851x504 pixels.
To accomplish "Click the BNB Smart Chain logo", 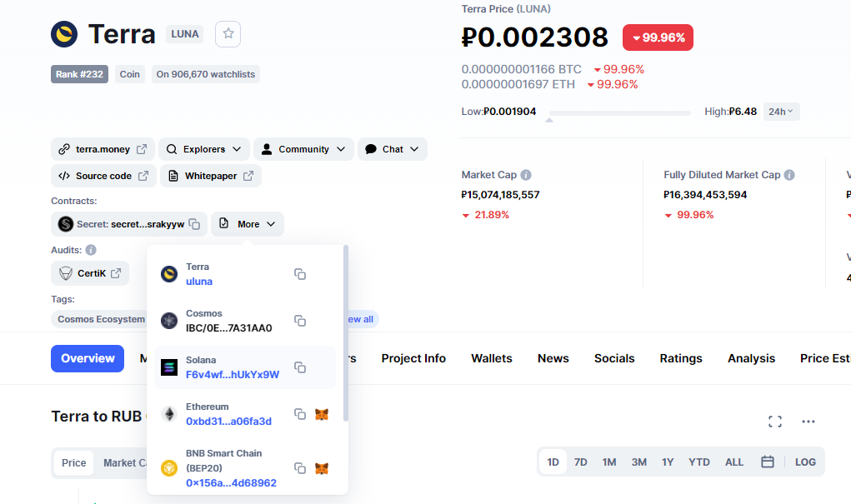I will [169, 467].
